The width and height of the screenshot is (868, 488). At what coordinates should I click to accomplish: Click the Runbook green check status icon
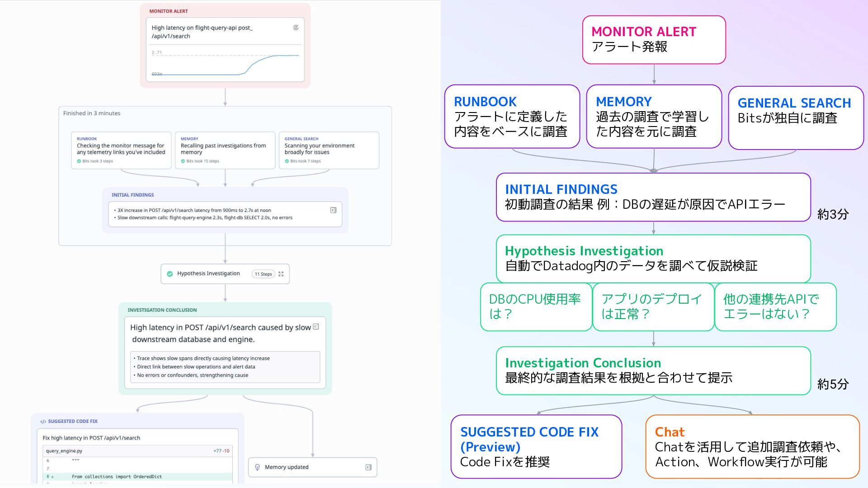click(x=79, y=161)
